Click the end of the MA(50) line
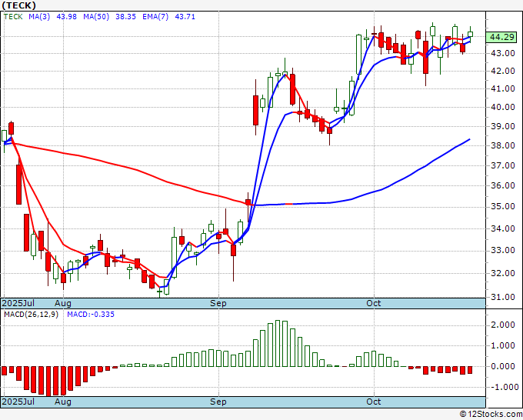 (470, 139)
